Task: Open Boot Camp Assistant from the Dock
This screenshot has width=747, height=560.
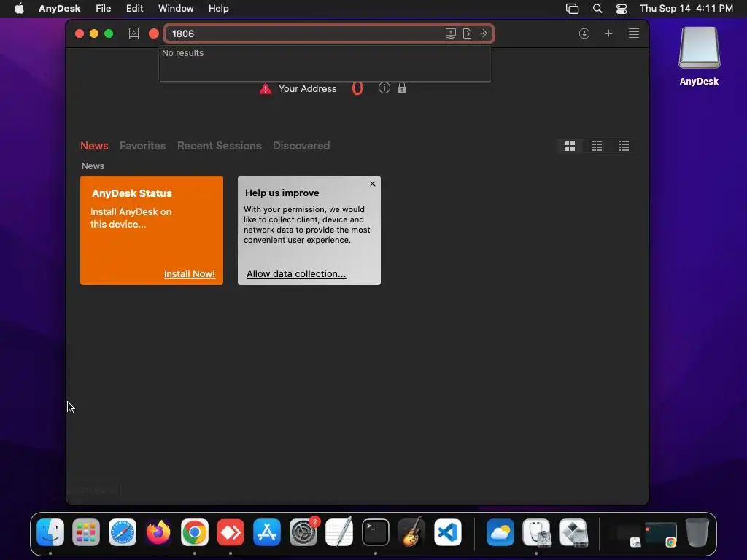Action: click(x=573, y=532)
